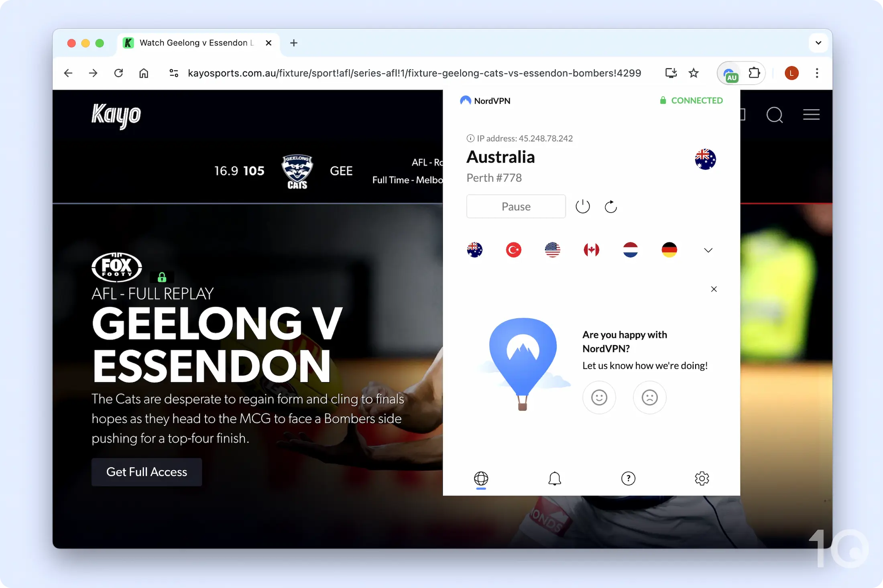
Task: Click the Kayo Sports search icon
Action: [x=775, y=115]
